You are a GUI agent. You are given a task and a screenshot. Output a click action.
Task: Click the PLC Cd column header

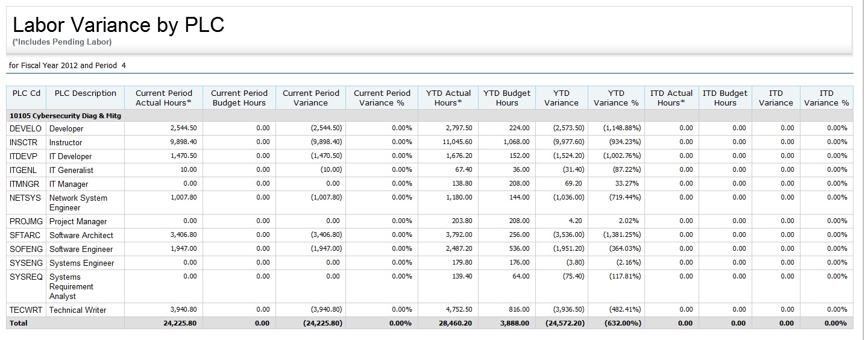pos(27,93)
